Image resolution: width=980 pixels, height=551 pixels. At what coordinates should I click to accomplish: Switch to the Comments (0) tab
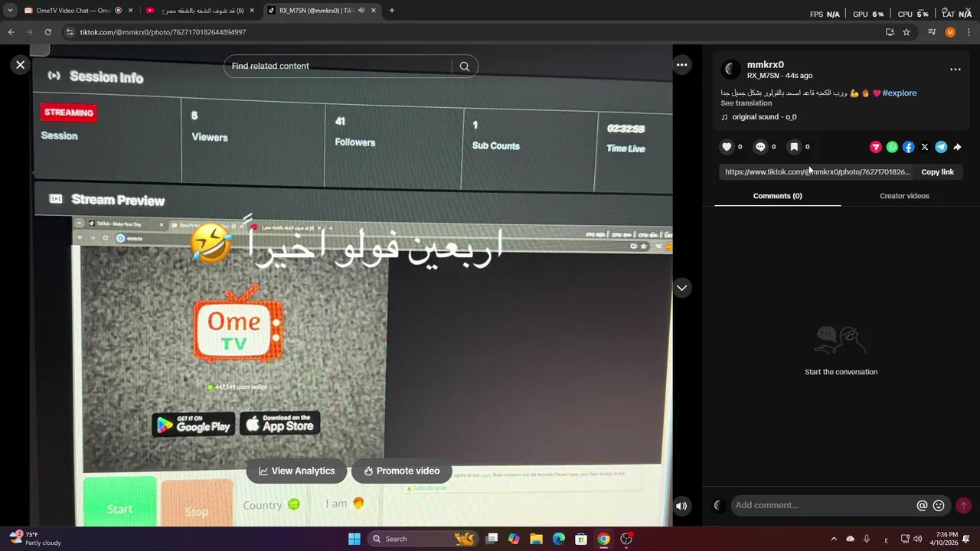(777, 196)
